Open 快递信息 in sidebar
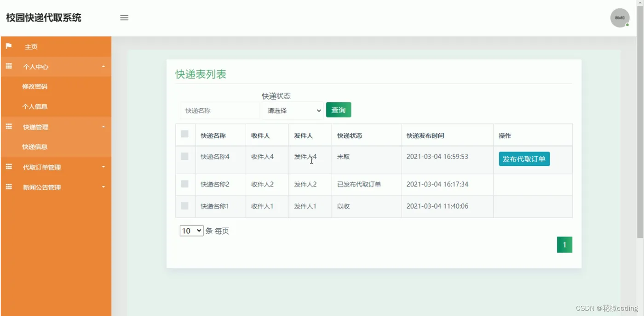 tap(35, 147)
